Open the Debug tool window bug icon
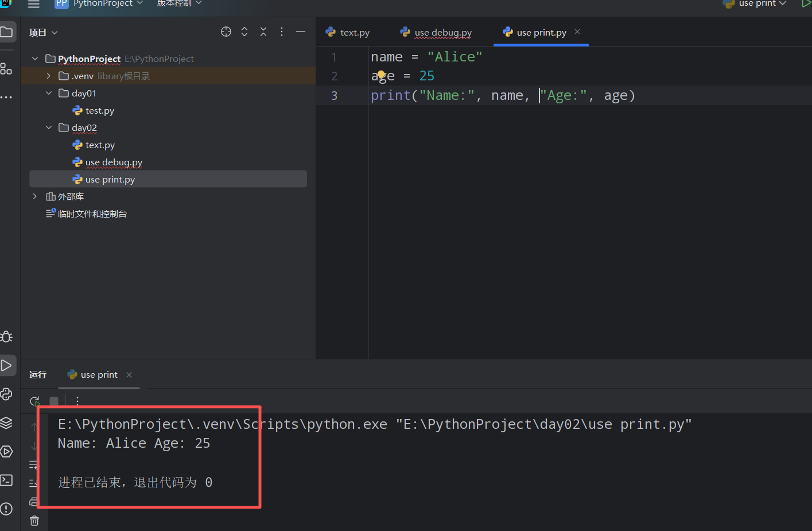This screenshot has width=812, height=531. (x=7, y=337)
